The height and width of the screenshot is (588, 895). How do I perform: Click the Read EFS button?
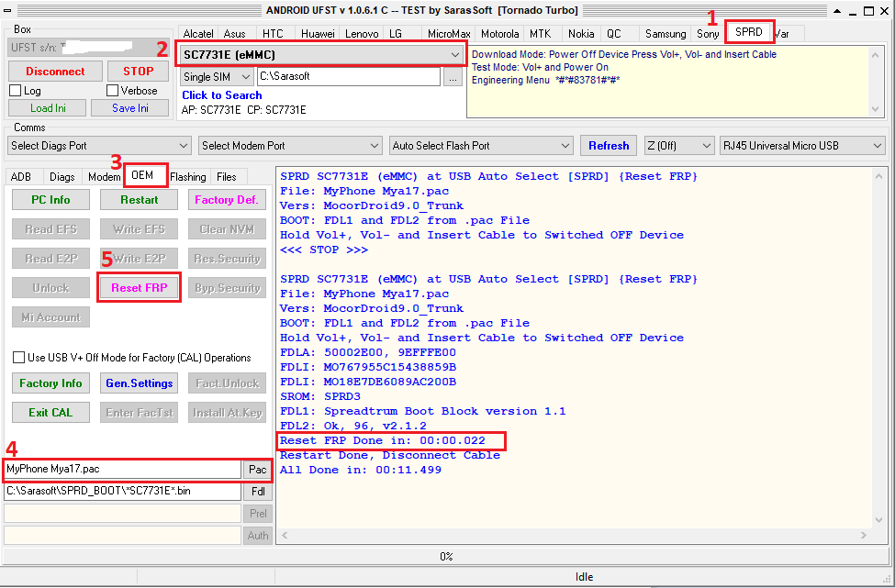click(x=50, y=228)
